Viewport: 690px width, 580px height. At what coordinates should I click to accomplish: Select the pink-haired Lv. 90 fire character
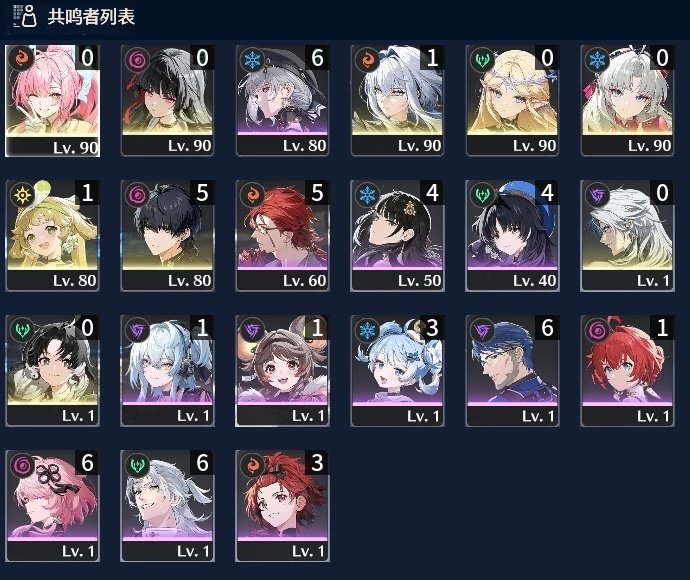click(x=52, y=101)
